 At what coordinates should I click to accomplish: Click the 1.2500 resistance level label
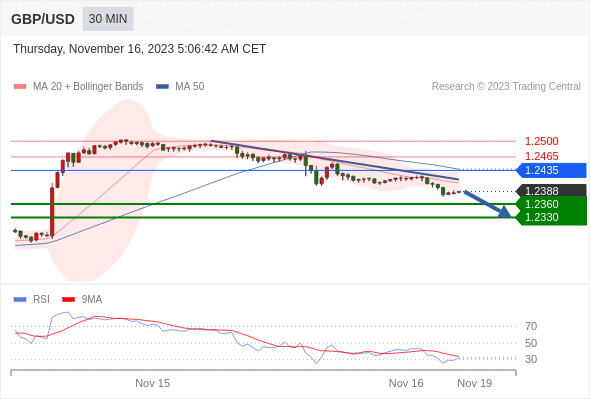pyautogui.click(x=542, y=141)
